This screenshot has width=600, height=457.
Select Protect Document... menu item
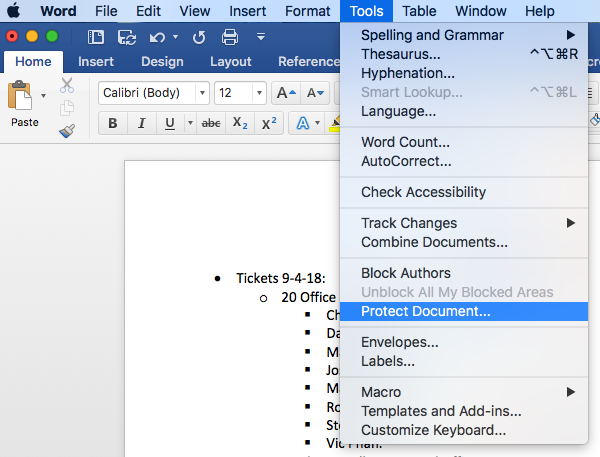464,312
